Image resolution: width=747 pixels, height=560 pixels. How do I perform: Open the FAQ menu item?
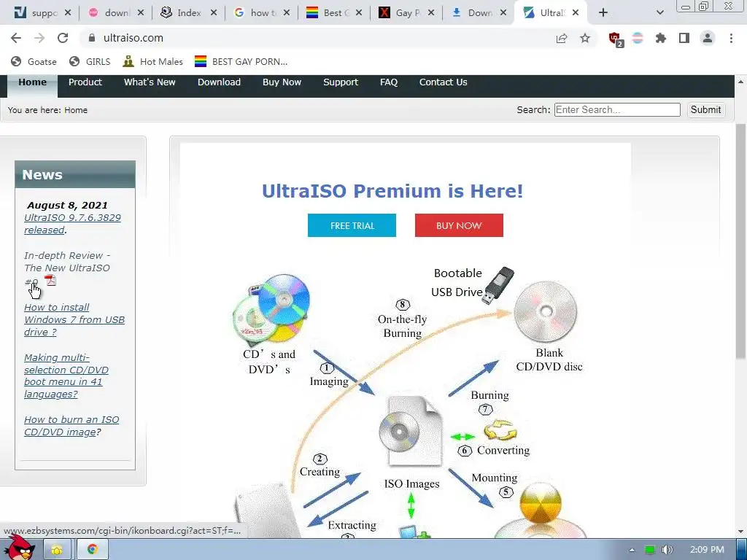pyautogui.click(x=389, y=82)
